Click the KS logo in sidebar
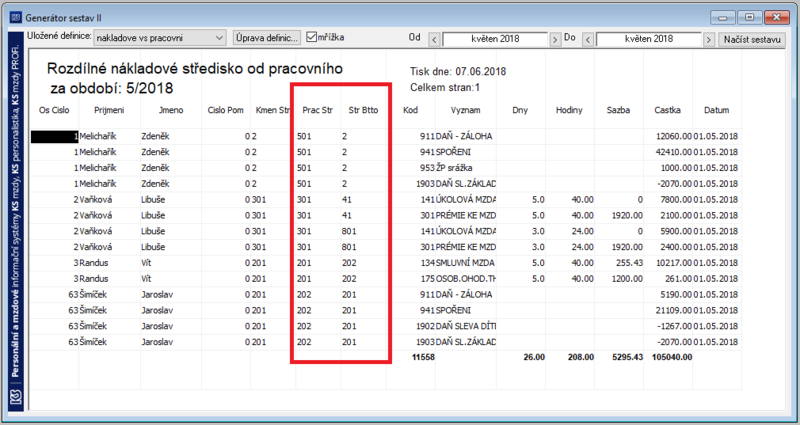 click(16, 396)
